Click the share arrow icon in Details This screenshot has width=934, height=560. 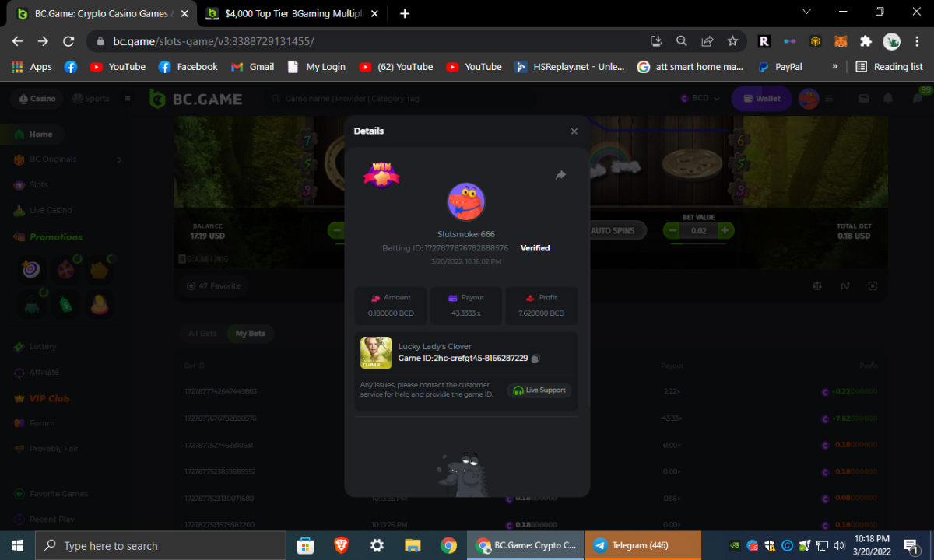pos(560,176)
